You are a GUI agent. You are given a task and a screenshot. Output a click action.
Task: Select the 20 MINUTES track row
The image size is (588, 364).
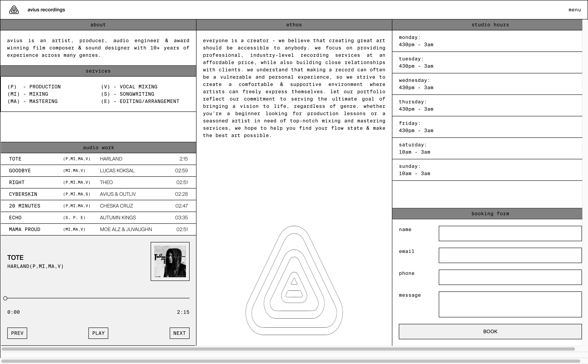click(x=99, y=206)
